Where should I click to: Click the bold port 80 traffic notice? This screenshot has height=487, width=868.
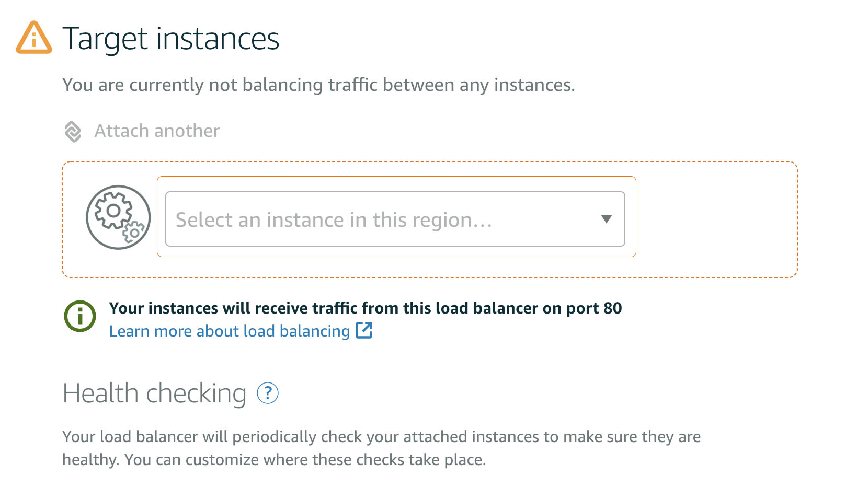point(366,308)
